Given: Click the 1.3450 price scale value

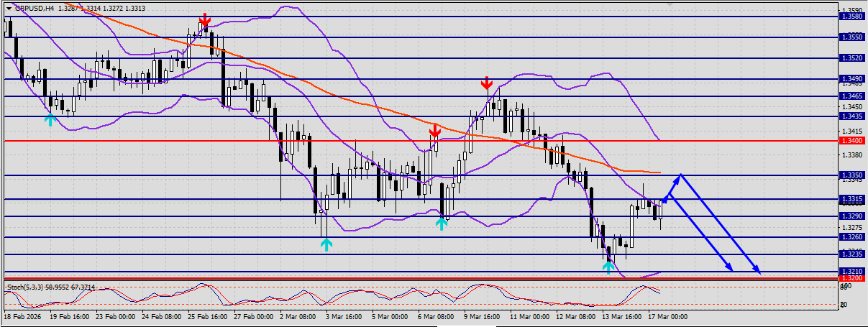Looking at the screenshot, I should (x=851, y=106).
